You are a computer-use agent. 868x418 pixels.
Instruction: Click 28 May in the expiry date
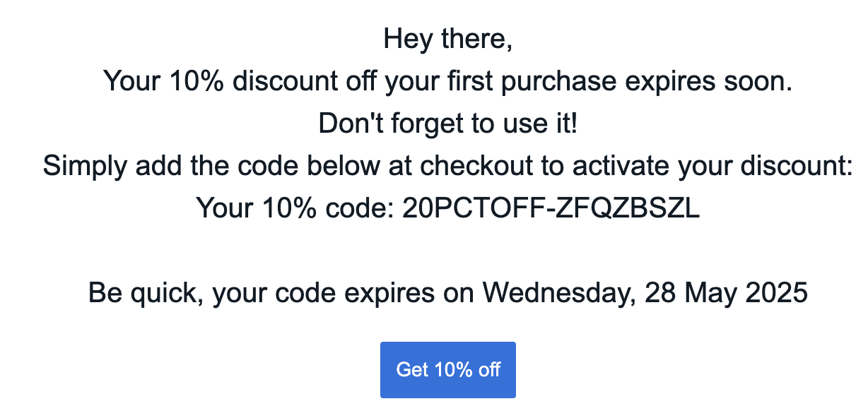(691, 293)
